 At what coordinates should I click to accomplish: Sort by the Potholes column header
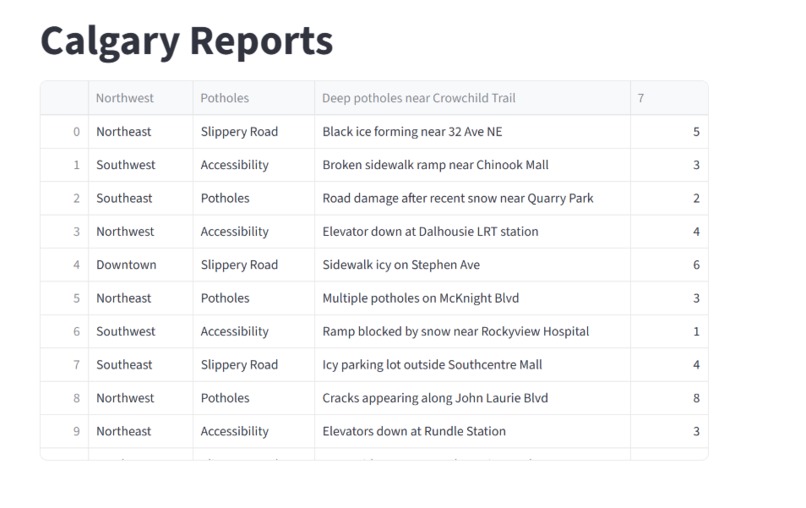pos(253,98)
